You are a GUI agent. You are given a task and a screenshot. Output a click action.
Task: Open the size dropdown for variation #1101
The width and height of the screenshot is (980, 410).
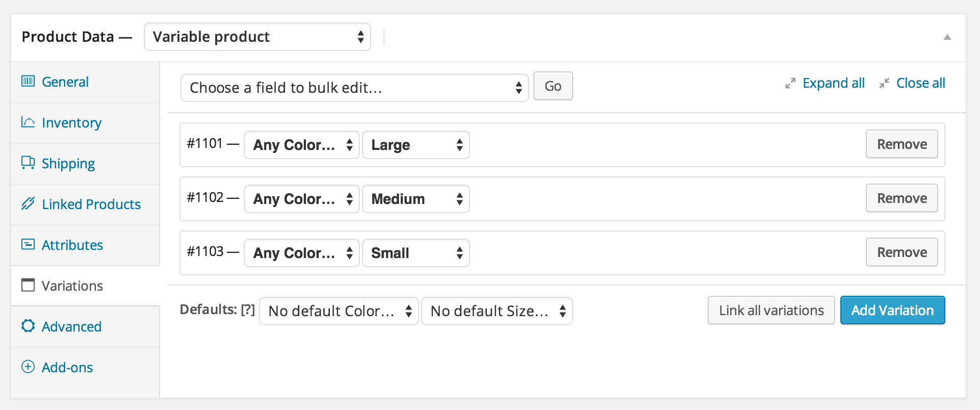pyautogui.click(x=416, y=145)
